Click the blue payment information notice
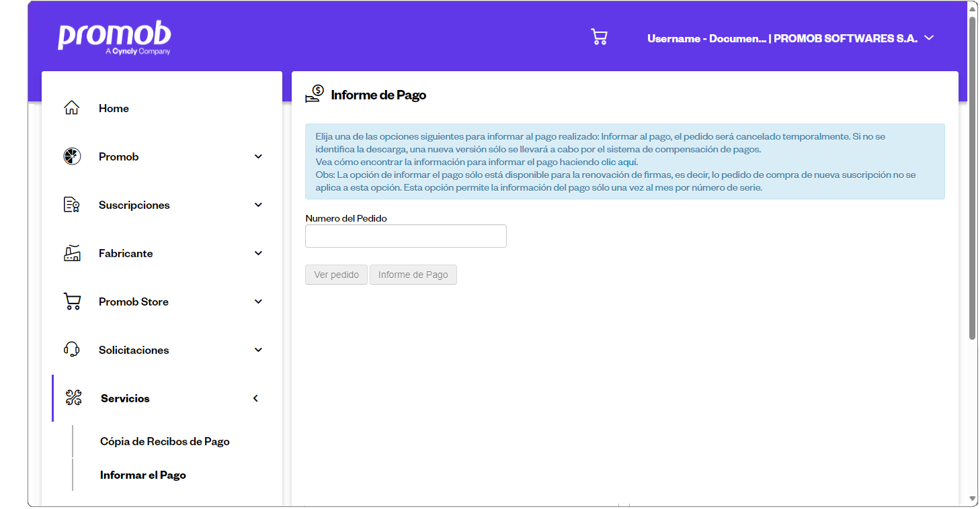980x509 pixels. click(x=624, y=161)
